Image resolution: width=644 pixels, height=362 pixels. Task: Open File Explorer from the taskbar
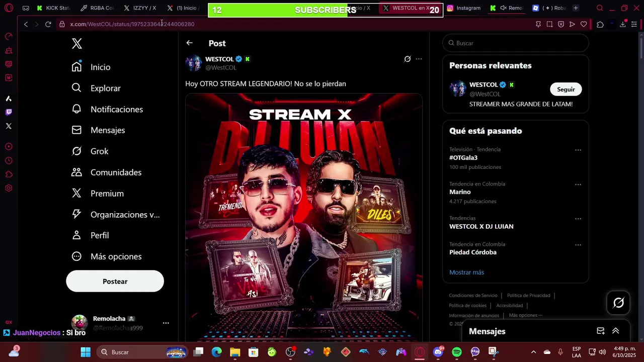click(x=235, y=352)
